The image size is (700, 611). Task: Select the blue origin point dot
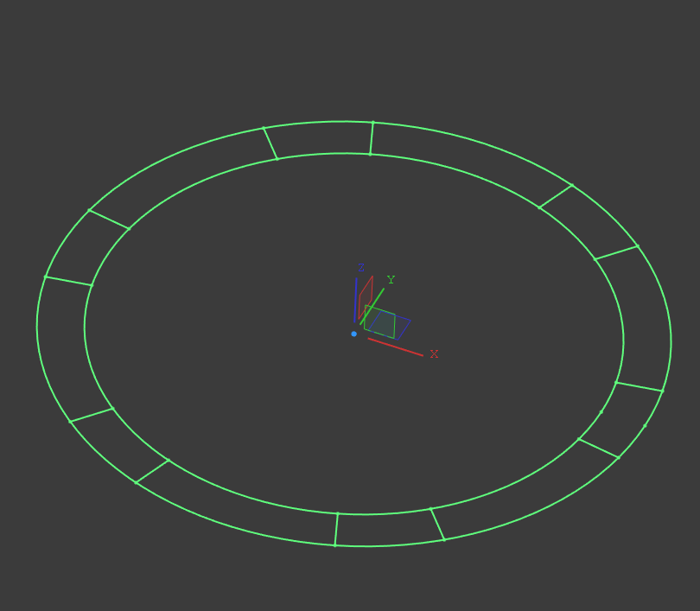point(354,334)
